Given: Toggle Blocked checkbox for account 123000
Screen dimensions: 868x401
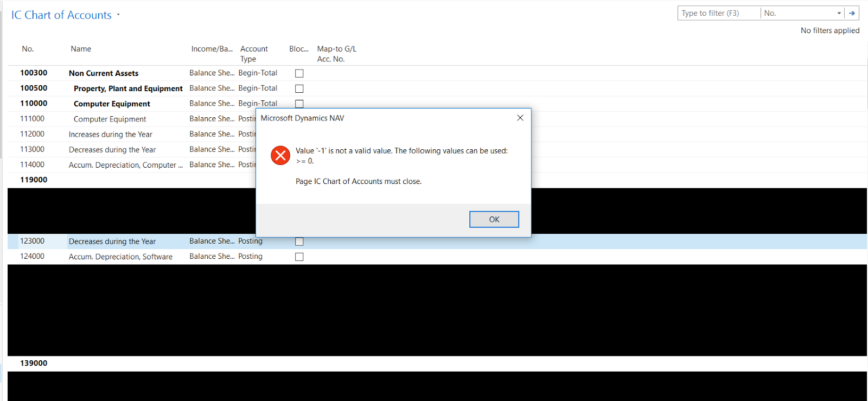Looking at the screenshot, I should [x=299, y=241].
